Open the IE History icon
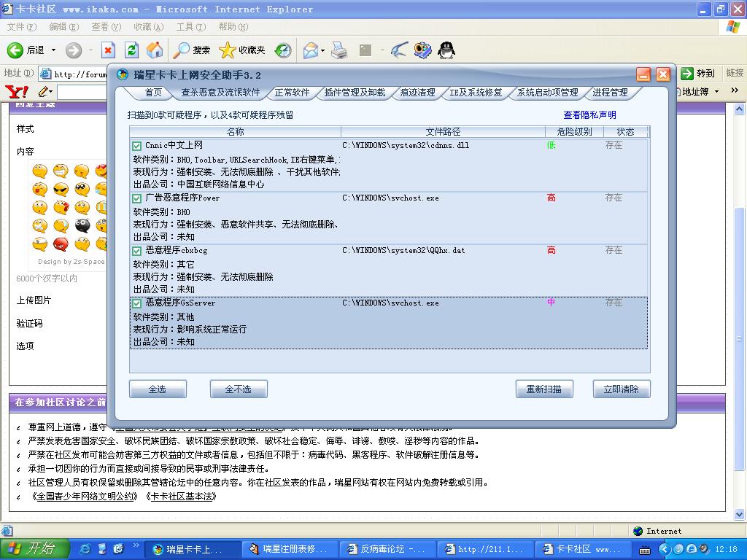Screen dimensions: 747x560 point(284,50)
